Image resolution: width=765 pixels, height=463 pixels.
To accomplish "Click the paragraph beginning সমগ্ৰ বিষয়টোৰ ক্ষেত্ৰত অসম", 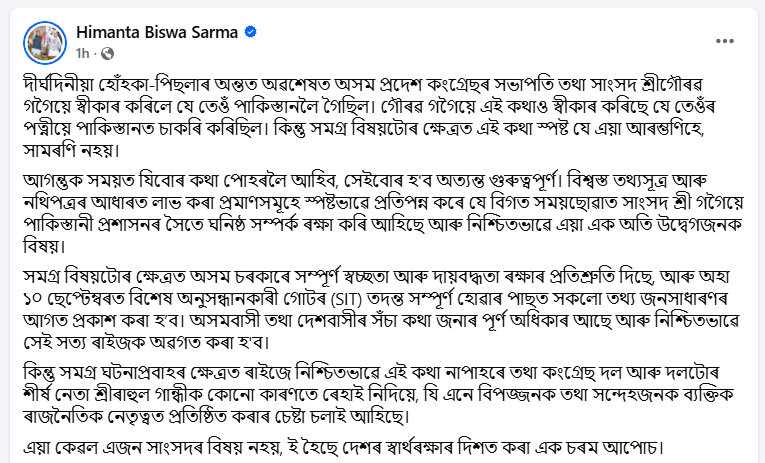I will pos(382,309).
